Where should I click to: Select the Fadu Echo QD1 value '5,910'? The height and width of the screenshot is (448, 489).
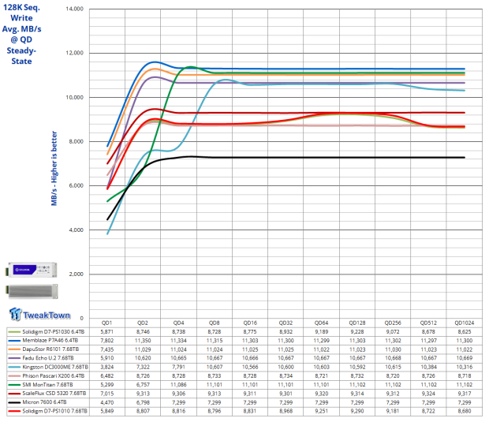[x=107, y=358]
